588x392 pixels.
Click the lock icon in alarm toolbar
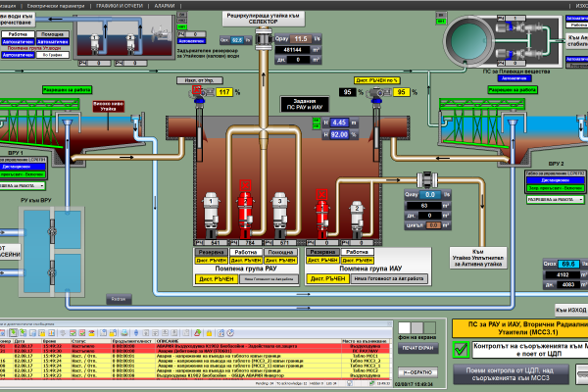(x=210, y=333)
